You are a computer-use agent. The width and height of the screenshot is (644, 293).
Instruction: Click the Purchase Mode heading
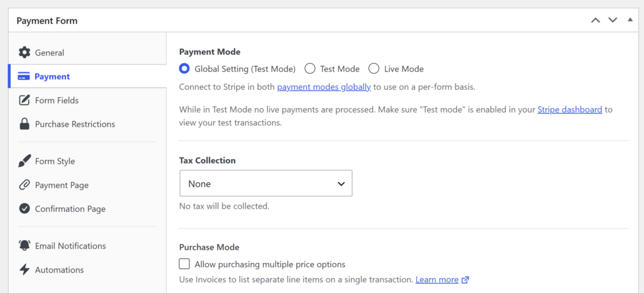209,247
